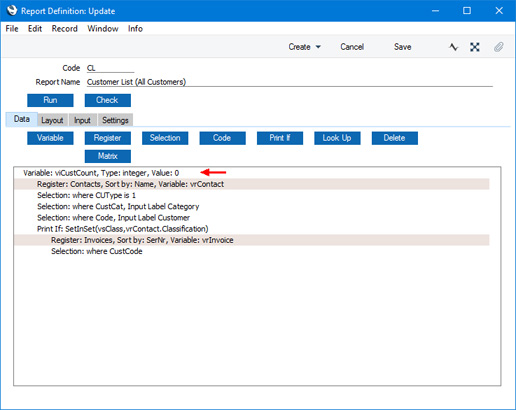
Task: Select the Variable: viCustCount line
Action: [252, 173]
